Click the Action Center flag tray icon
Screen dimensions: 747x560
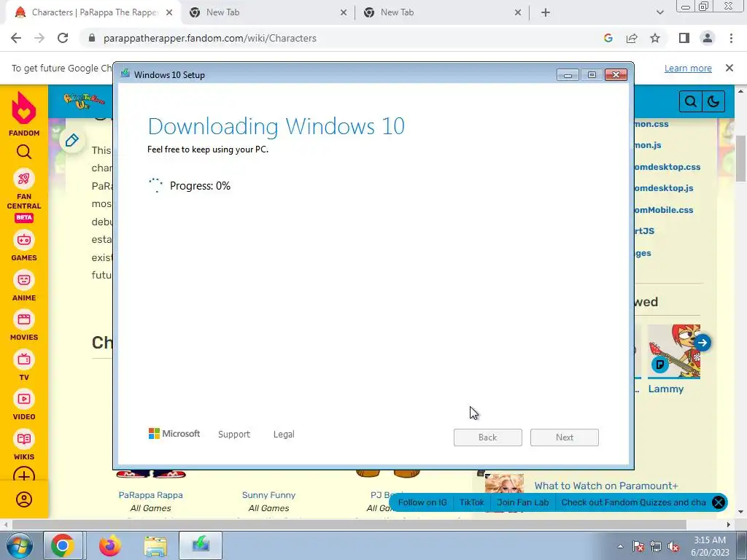[x=638, y=547]
